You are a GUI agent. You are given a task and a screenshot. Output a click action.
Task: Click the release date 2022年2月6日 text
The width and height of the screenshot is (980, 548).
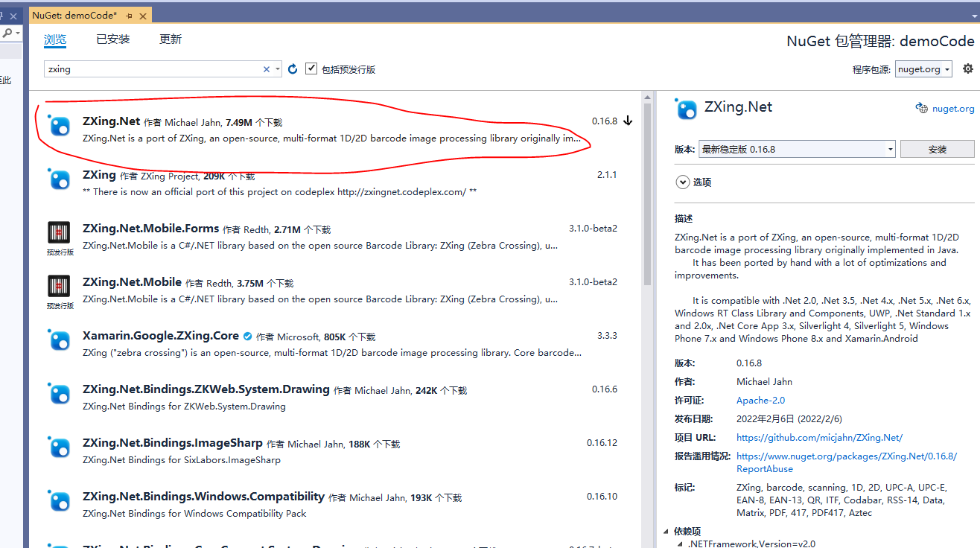tap(789, 419)
